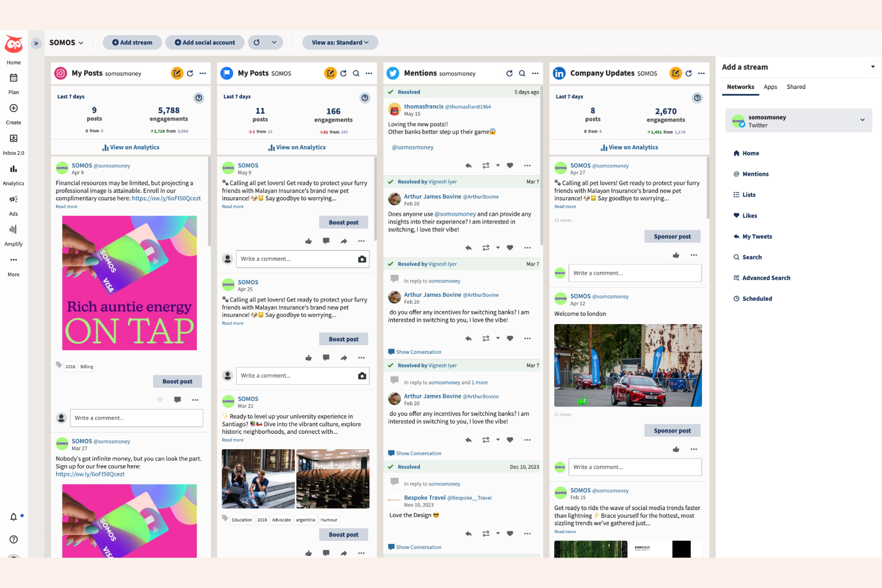Add Mentions stream type

pyautogui.click(x=751, y=174)
